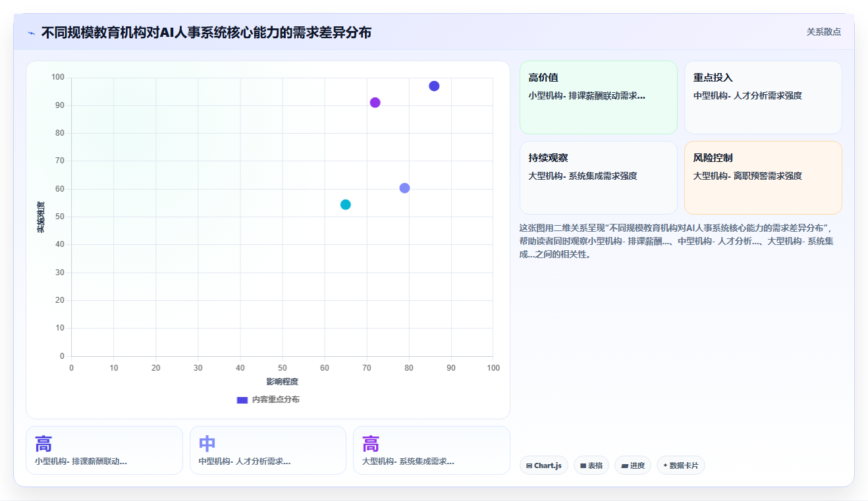Click the 小型机构- 排课薪酬联动 summary card
Viewport: 868px width, 501px height.
(104, 450)
